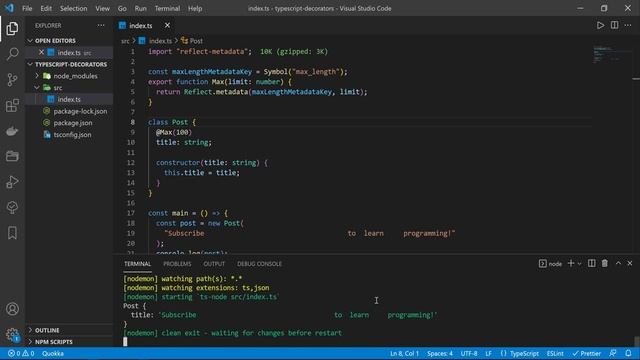Open the terminal launch profile dropdown

[x=579, y=264]
